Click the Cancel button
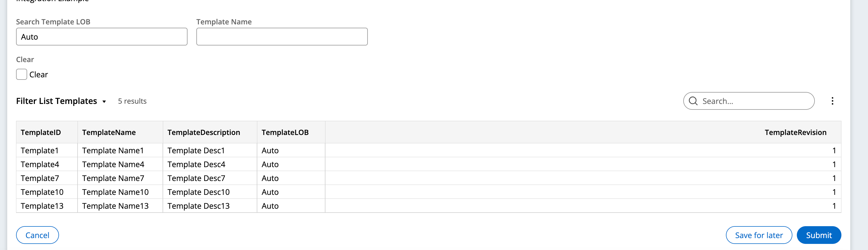The height and width of the screenshot is (250, 868). pyautogui.click(x=37, y=235)
